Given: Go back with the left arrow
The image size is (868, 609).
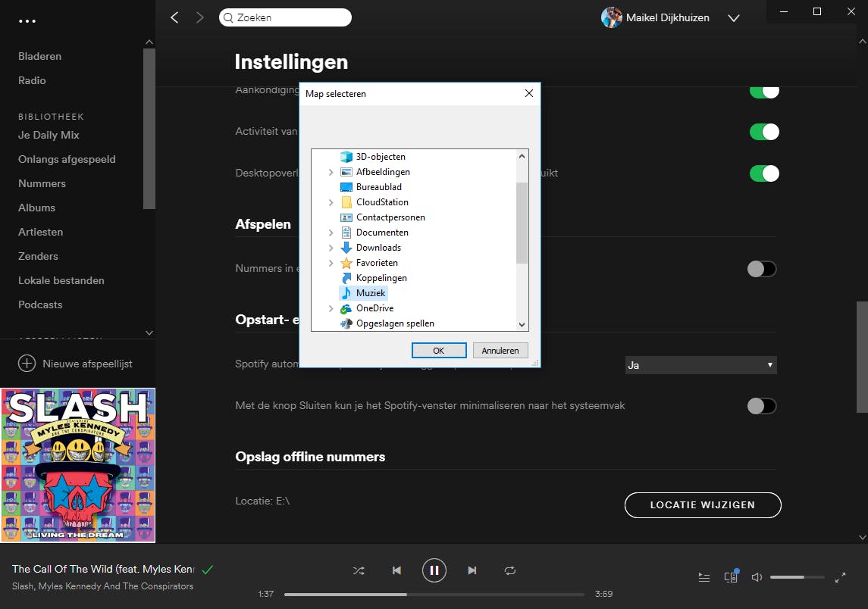Looking at the screenshot, I should tap(174, 17).
